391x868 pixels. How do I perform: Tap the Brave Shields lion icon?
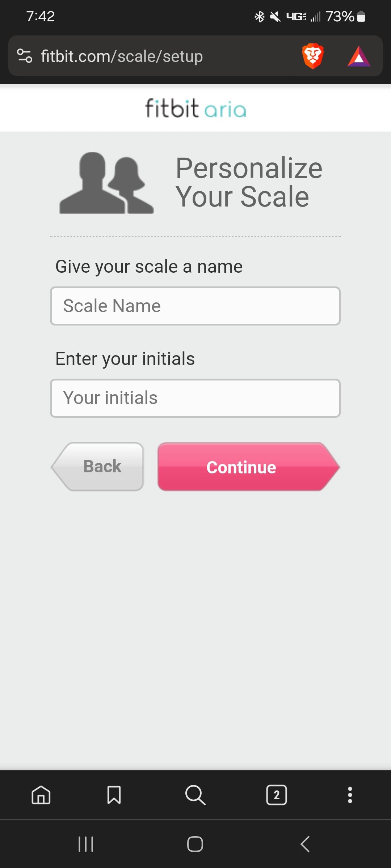pos(312,56)
